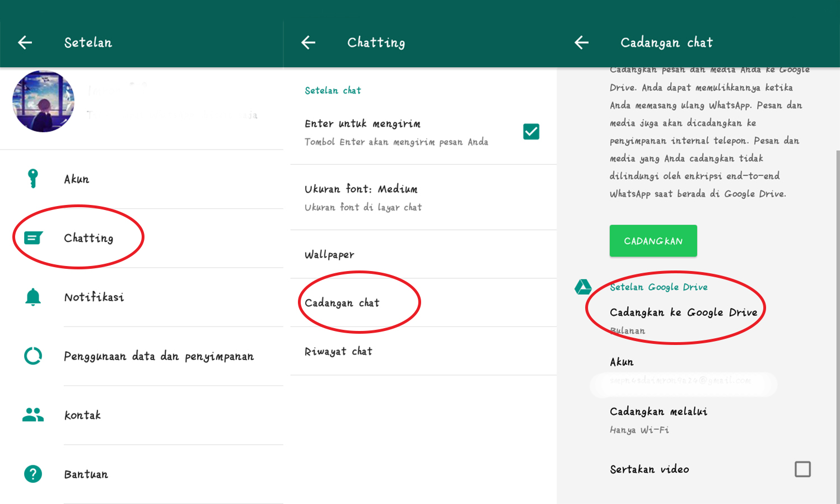
Task: Tap the people icon for Kontak
Action: (33, 415)
